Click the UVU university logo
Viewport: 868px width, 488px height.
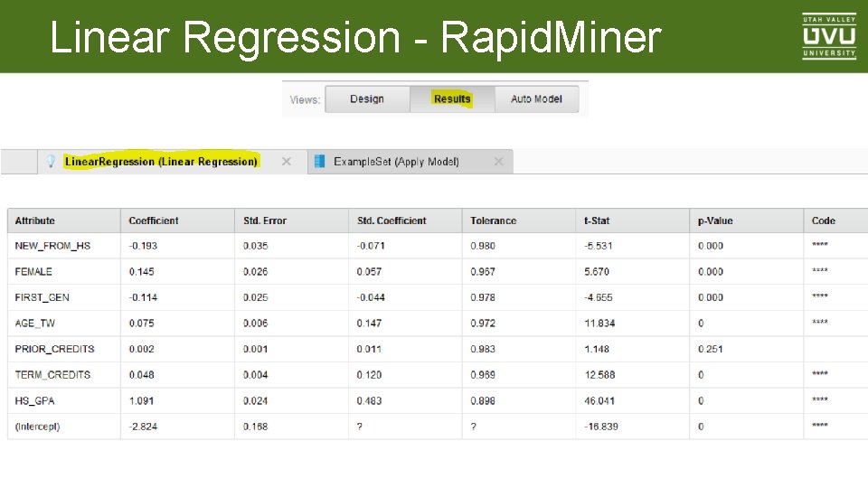[829, 36]
